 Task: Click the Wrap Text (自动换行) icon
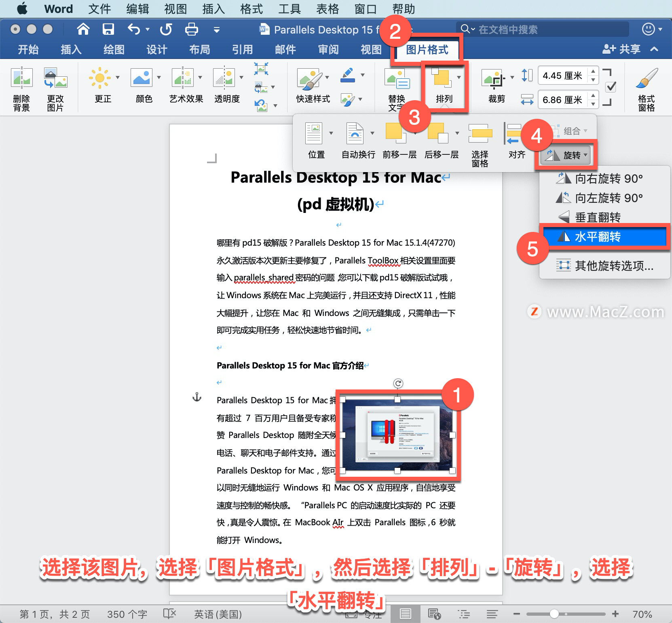[355, 133]
